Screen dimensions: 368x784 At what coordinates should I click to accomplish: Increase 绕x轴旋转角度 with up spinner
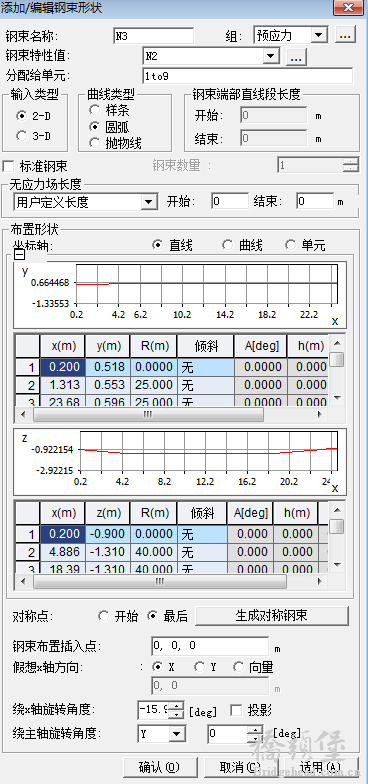point(176,705)
